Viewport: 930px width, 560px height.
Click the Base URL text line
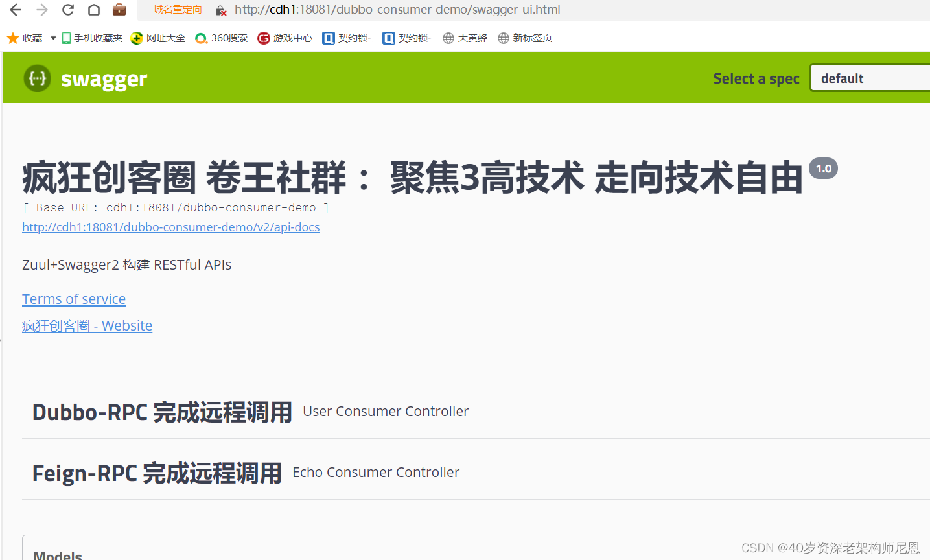[x=176, y=207]
